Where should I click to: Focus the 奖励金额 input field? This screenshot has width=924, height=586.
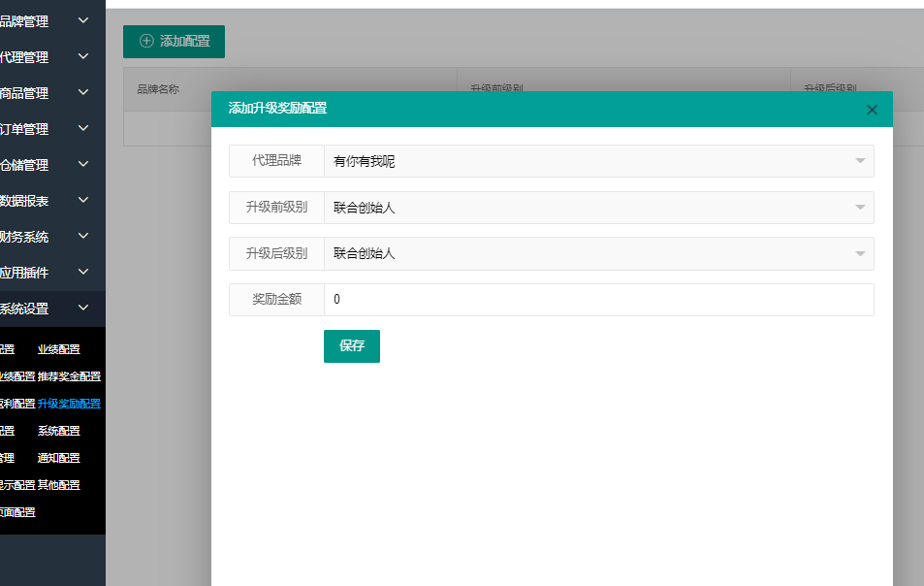point(598,300)
